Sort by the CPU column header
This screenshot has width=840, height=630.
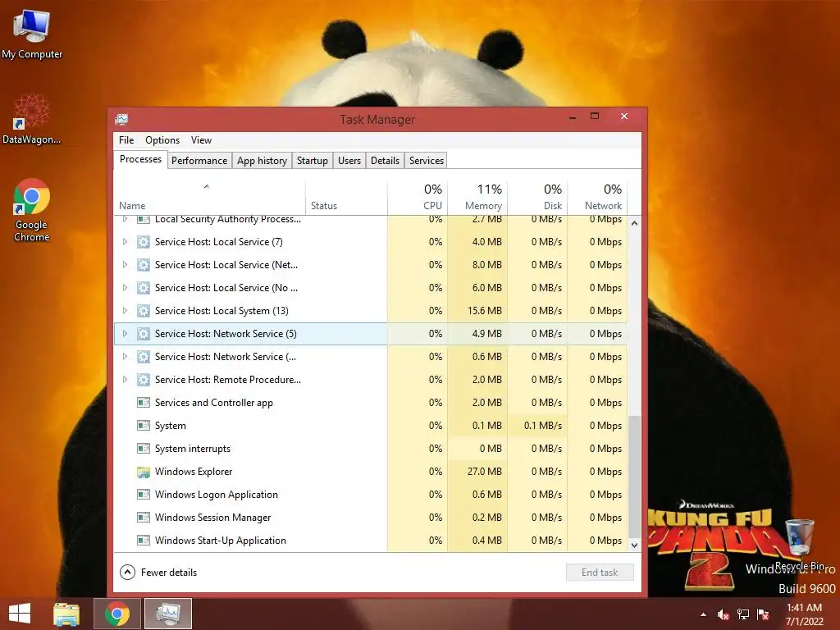click(418, 197)
